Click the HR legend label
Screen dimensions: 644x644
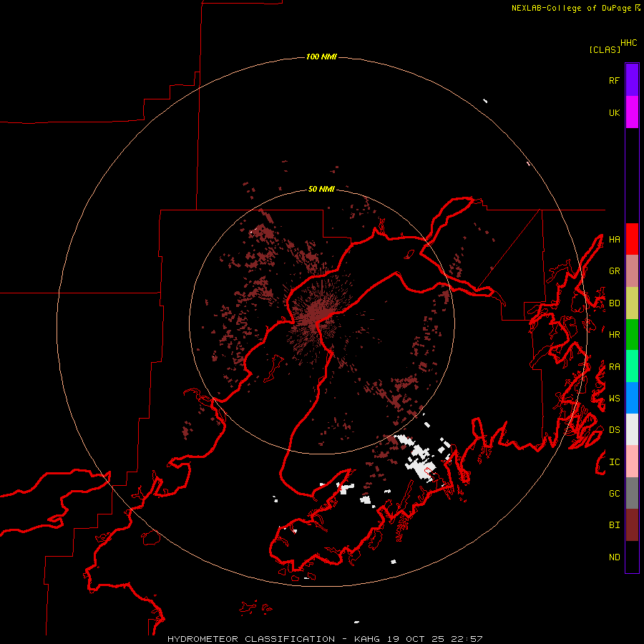pyautogui.click(x=614, y=335)
